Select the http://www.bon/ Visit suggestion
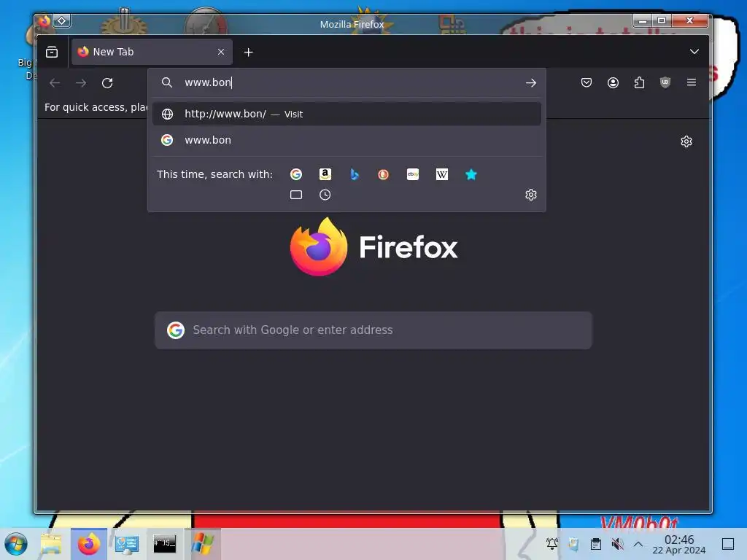This screenshot has height=560, width=747. pos(347,114)
